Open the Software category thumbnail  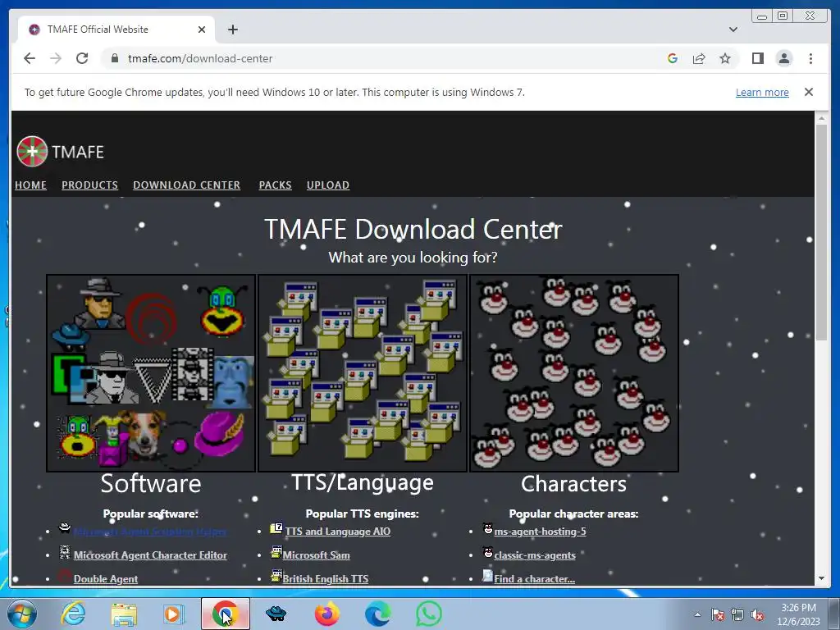(151, 373)
